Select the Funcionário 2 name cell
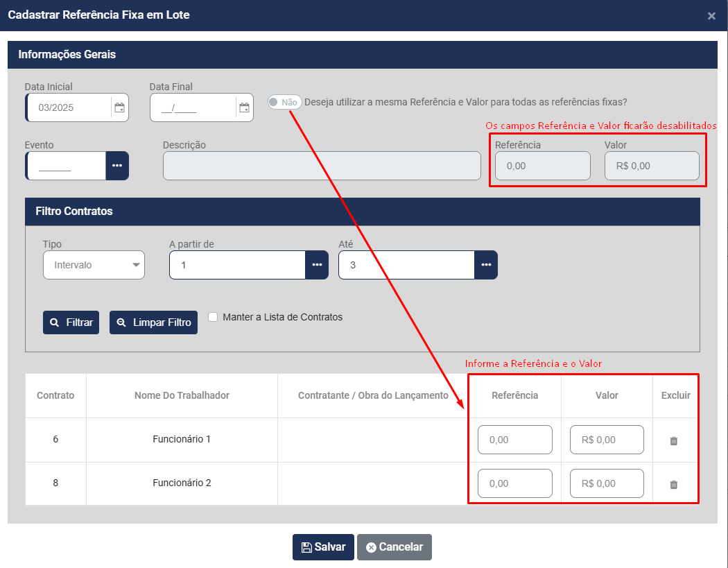The width and height of the screenshot is (728, 568). tap(182, 483)
